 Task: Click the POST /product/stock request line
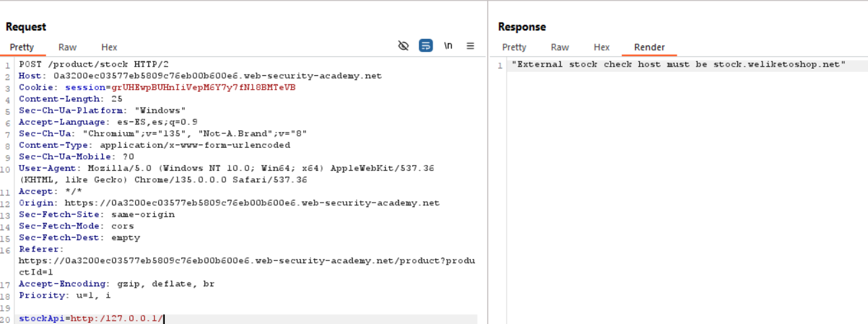[x=94, y=64]
